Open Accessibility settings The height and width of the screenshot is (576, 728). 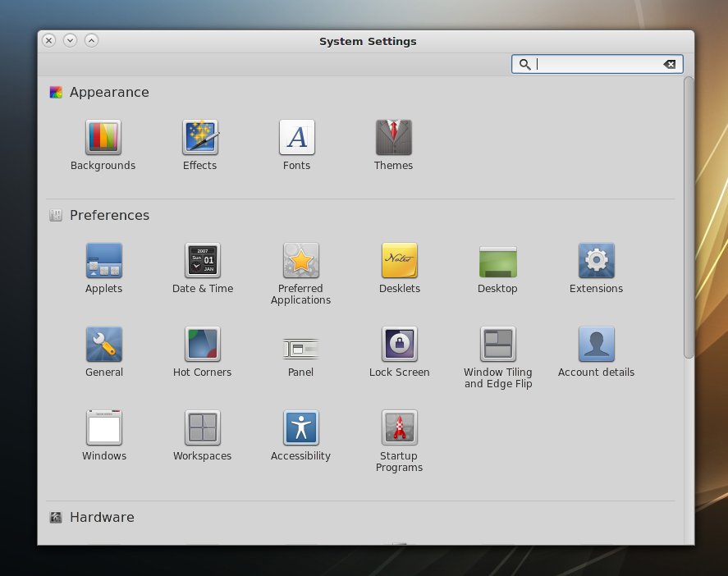click(301, 428)
